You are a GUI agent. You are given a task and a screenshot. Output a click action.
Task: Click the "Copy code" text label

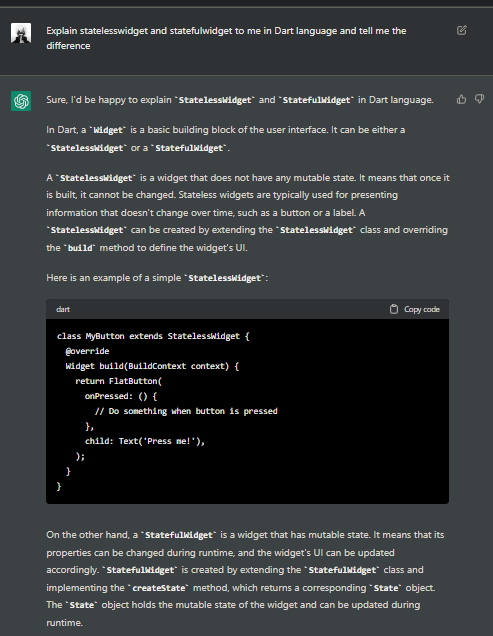[422, 309]
